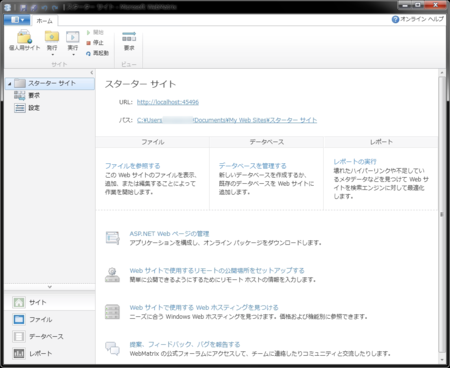The height and width of the screenshot is (368, 450).
Task: Click the Save All icon in title bar
Action: pos(34,7)
